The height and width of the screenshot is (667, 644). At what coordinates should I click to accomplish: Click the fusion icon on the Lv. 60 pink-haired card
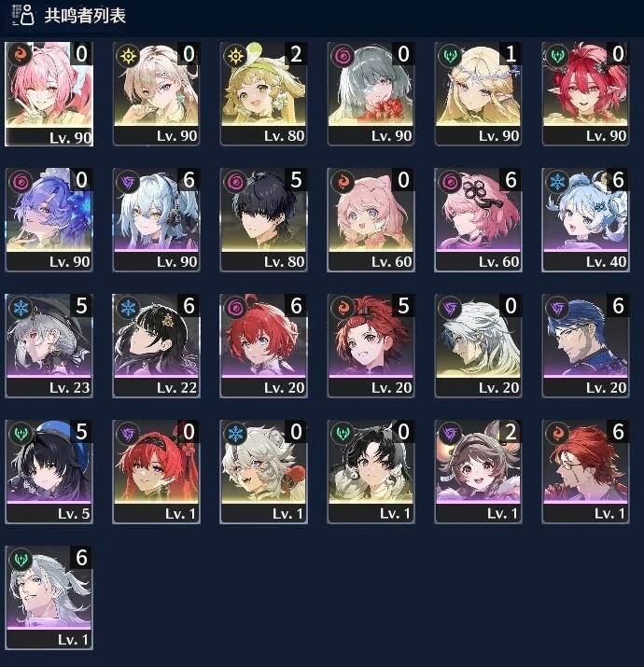click(x=343, y=182)
